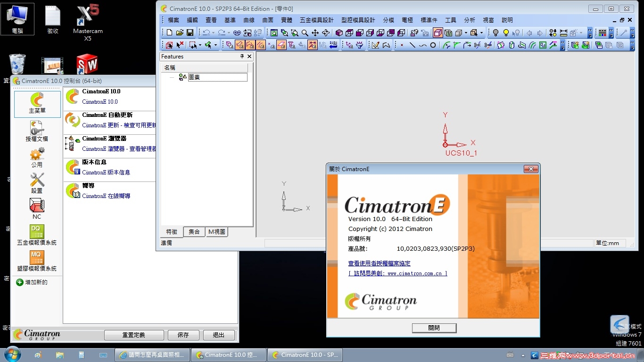Click the magnifying glass zoom icon

(305, 33)
